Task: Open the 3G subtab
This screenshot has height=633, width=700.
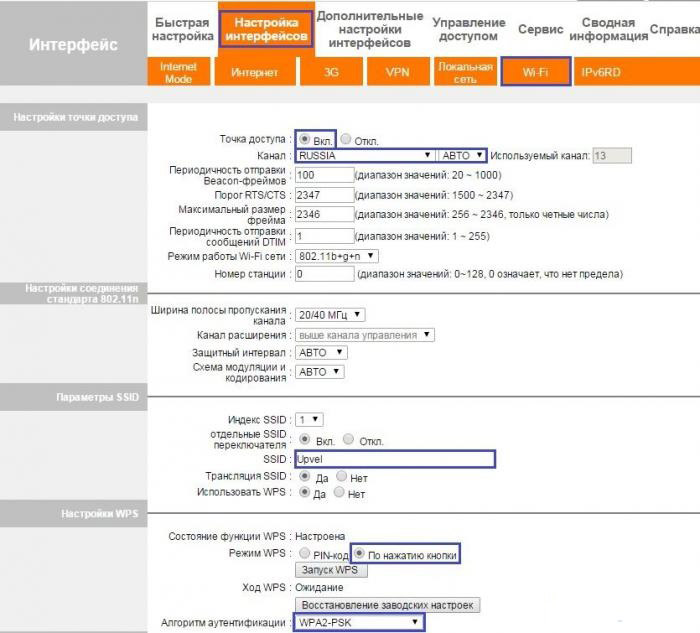Action: point(331,72)
